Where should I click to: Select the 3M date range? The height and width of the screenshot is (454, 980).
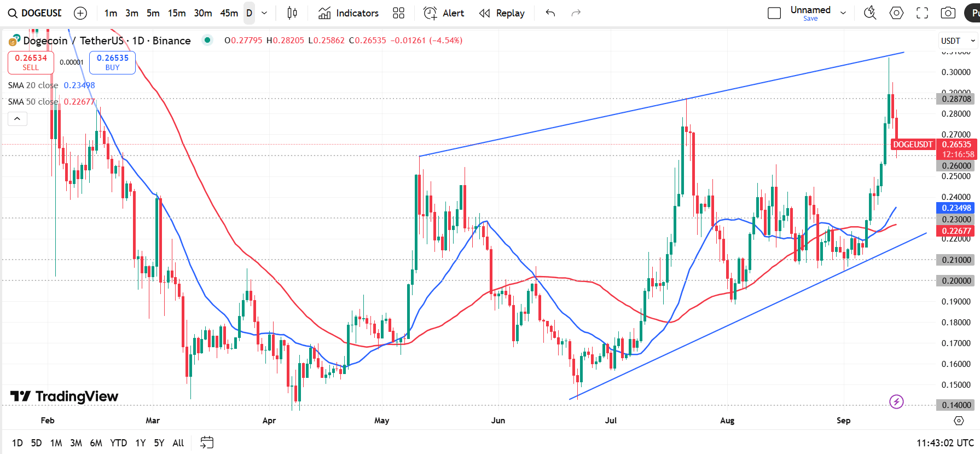tap(76, 442)
